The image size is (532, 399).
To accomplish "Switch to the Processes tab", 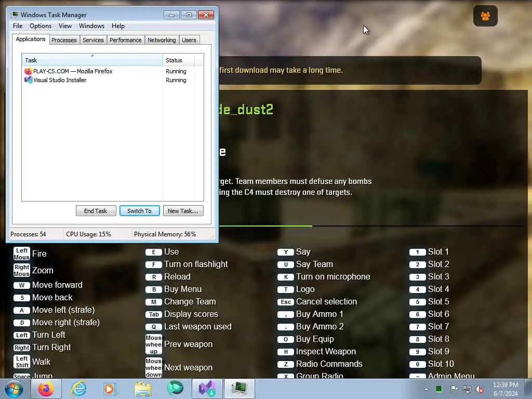I will tap(64, 40).
